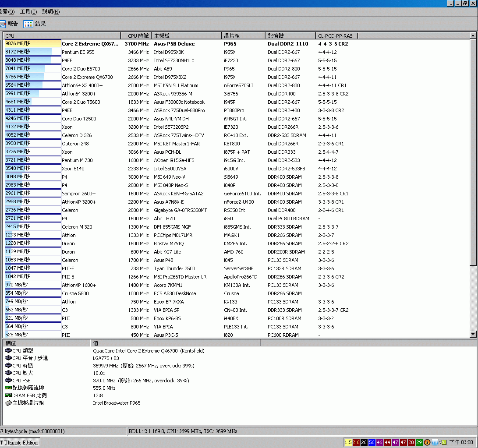
Task: Sort results by the CPU 時脈 column header
Action: click(137, 35)
